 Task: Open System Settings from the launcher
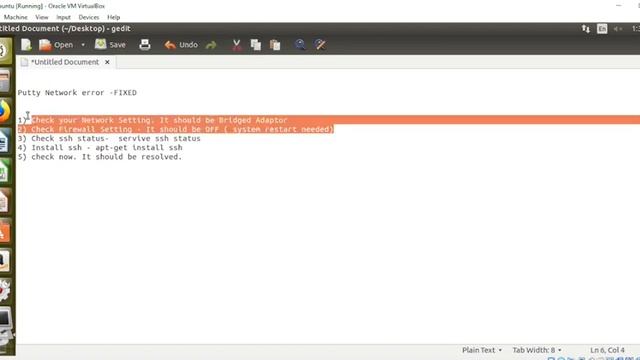[x=5, y=291]
